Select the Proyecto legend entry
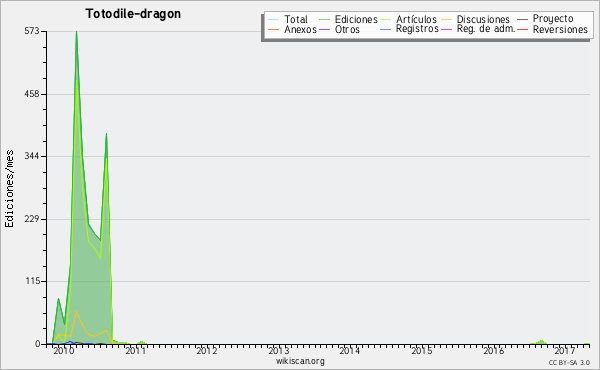Image resolution: width=600 pixels, height=370 pixels. (553, 19)
